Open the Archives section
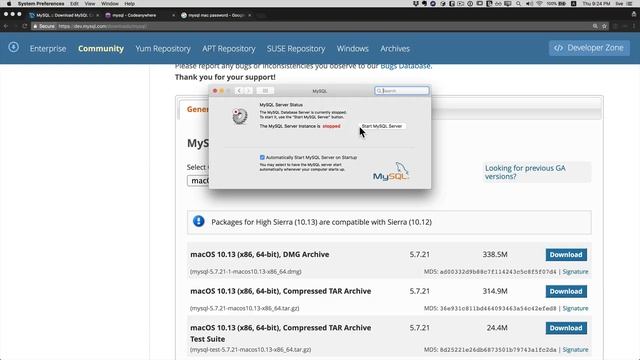The height and width of the screenshot is (360, 640). pyautogui.click(x=395, y=49)
